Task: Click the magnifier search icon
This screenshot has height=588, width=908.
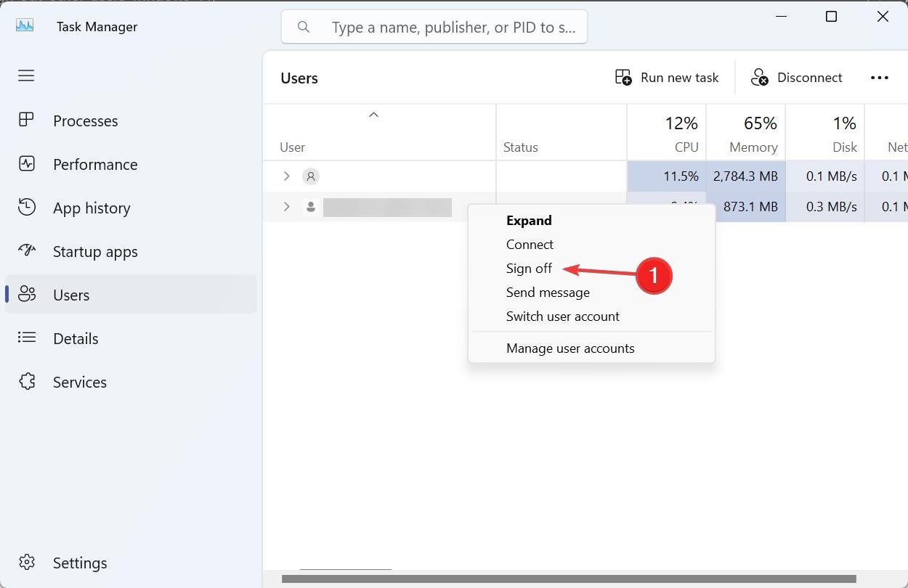Action: (x=304, y=27)
